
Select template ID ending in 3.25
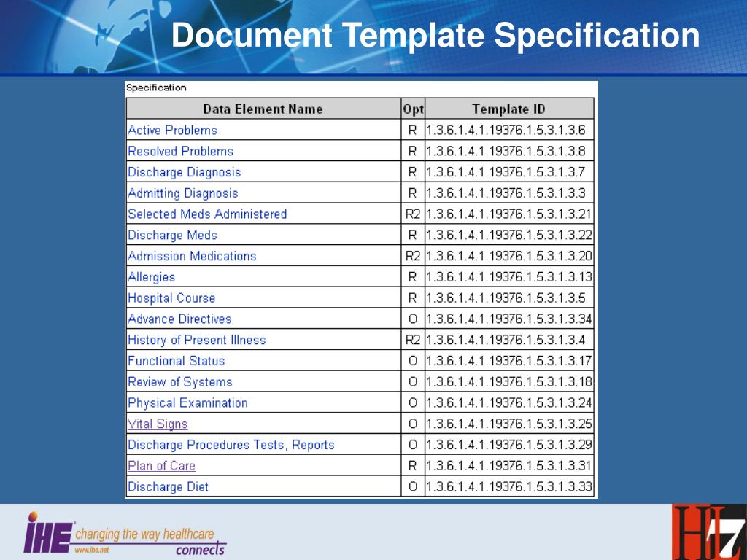(x=508, y=424)
